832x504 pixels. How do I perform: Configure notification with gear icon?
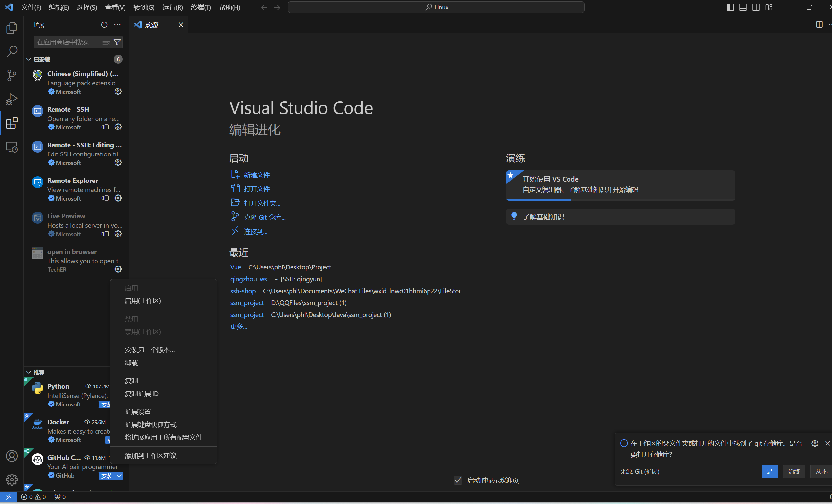click(x=815, y=443)
